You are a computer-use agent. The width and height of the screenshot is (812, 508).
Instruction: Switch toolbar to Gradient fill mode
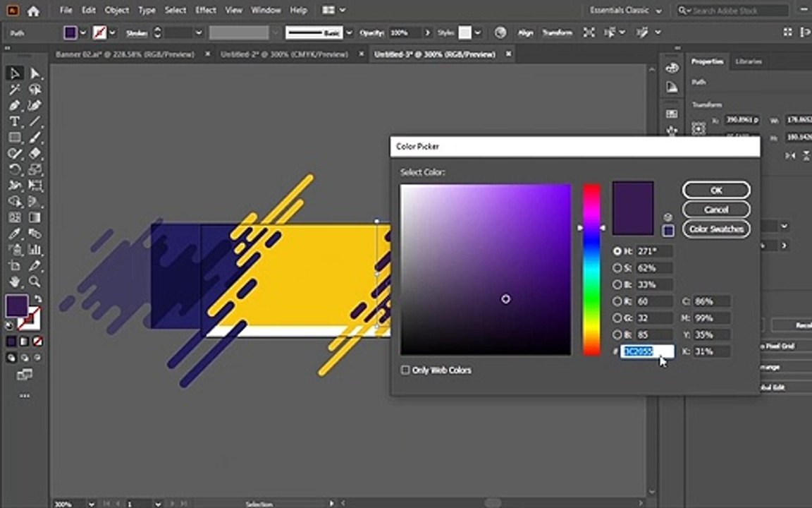pos(25,341)
